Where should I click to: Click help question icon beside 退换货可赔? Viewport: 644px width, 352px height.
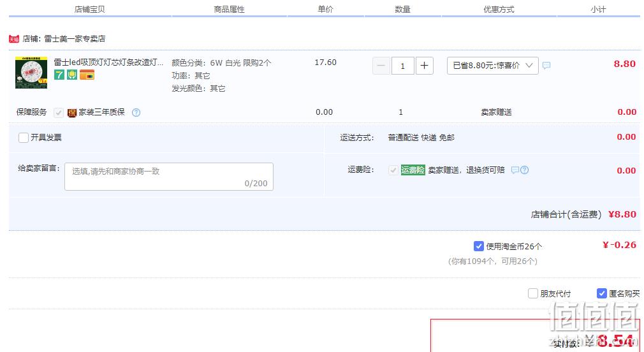click(x=525, y=170)
